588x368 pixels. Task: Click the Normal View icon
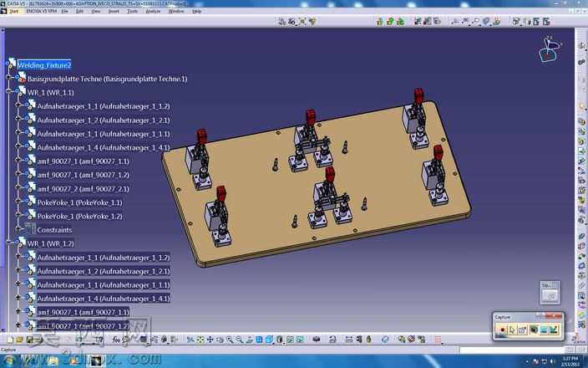pos(250,340)
